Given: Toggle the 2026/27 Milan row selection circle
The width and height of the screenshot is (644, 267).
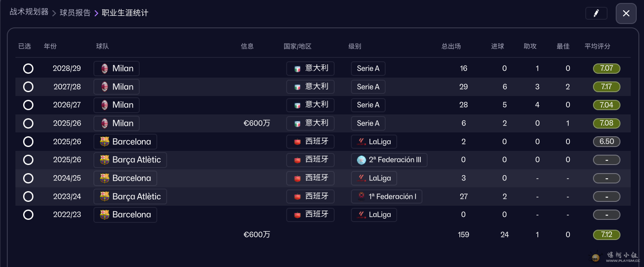Looking at the screenshot, I should pos(28,105).
